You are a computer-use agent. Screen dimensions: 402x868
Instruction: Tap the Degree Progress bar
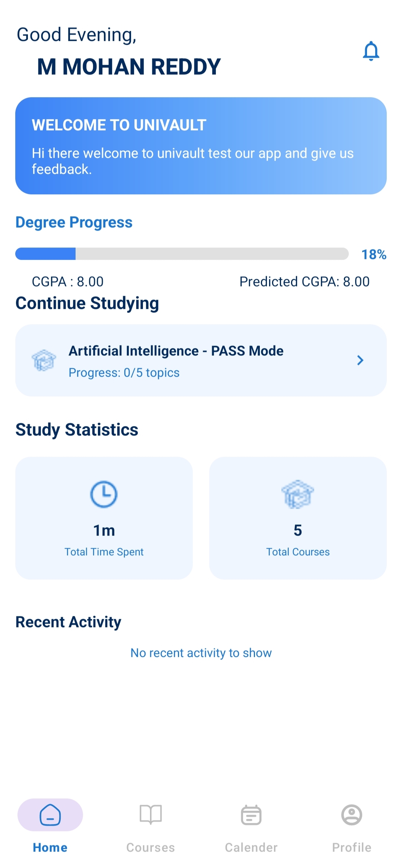[x=182, y=254]
